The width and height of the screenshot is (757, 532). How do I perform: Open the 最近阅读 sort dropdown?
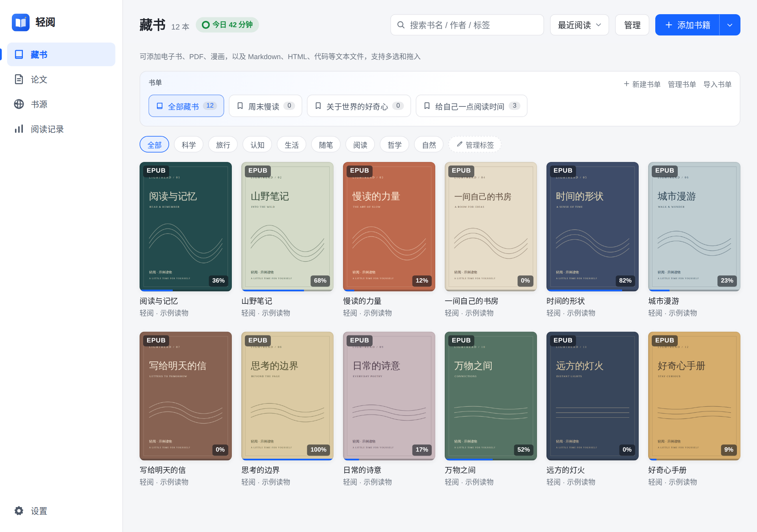coord(579,25)
